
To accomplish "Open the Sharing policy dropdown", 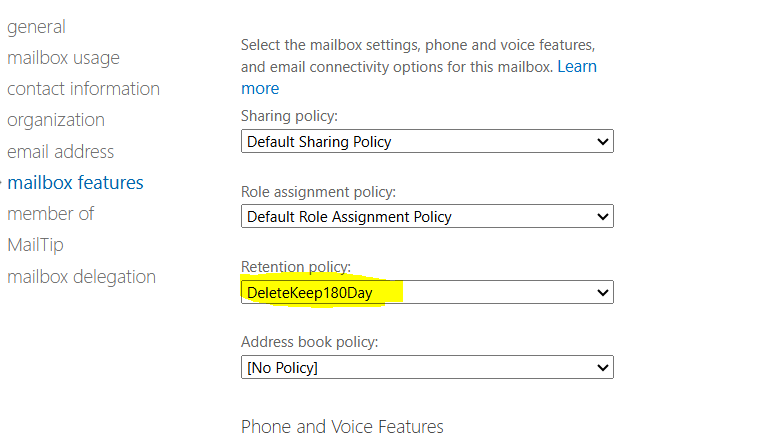I will [x=427, y=142].
